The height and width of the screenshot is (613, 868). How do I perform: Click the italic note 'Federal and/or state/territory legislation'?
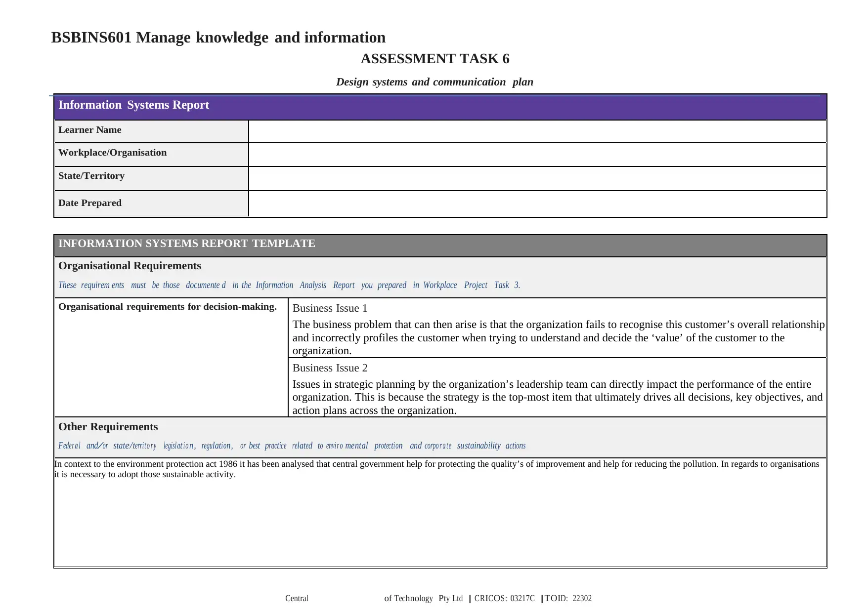pyautogui.click(x=292, y=446)
